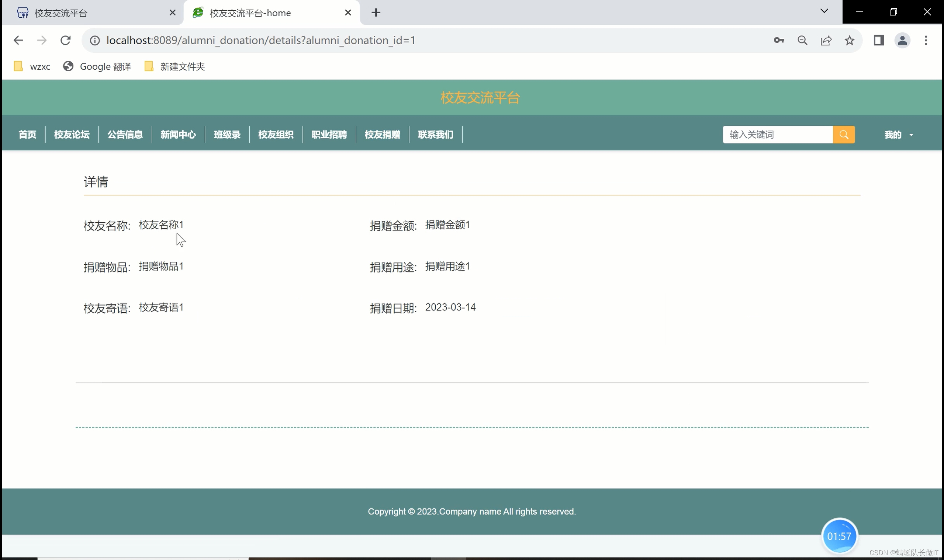Click the zoom magnifier icon in address bar
The image size is (944, 560).
[x=803, y=41]
